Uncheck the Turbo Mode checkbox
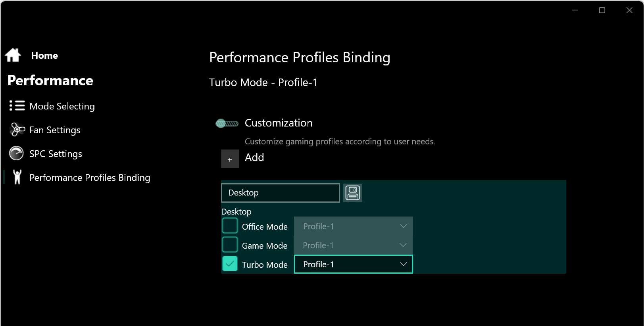644x326 pixels. tap(230, 264)
